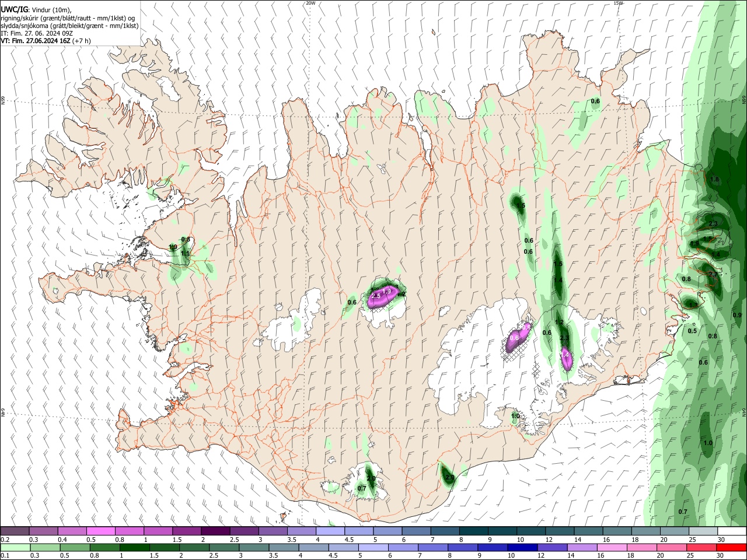Click the 1.8 precipitation value off the northeast coast
747x560 pixels.
(x=715, y=179)
